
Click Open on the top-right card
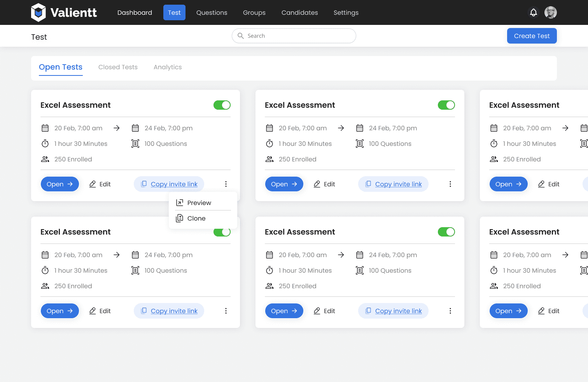tap(509, 184)
